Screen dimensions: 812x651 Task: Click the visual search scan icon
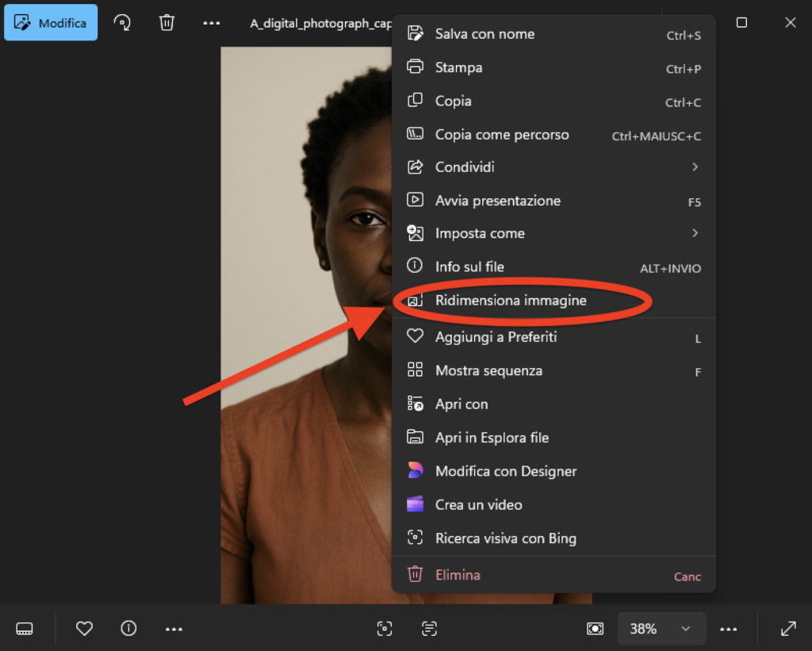pyautogui.click(x=385, y=629)
